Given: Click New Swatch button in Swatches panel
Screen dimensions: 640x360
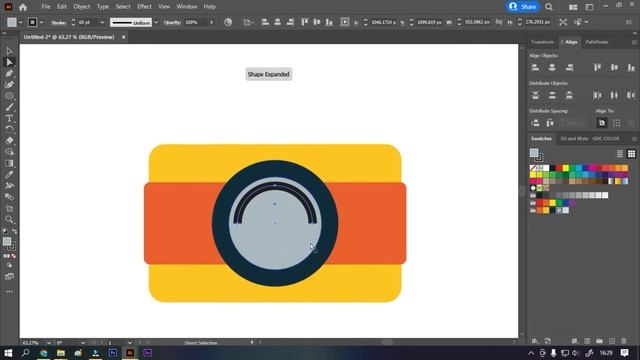Looking at the screenshot, I should coord(611,341).
